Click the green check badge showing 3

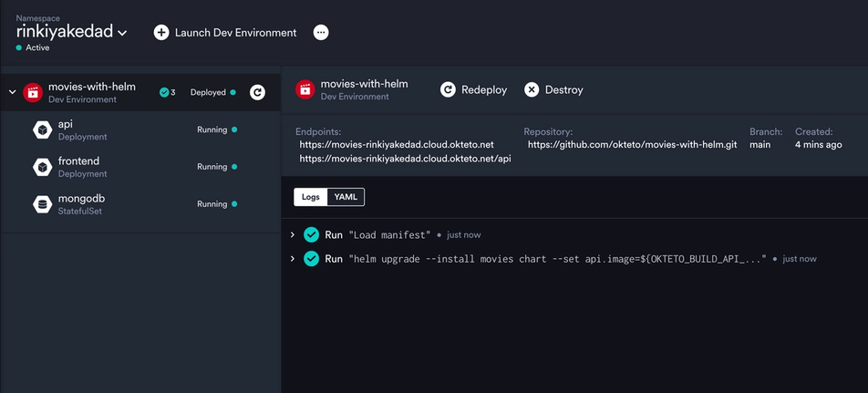point(167,92)
